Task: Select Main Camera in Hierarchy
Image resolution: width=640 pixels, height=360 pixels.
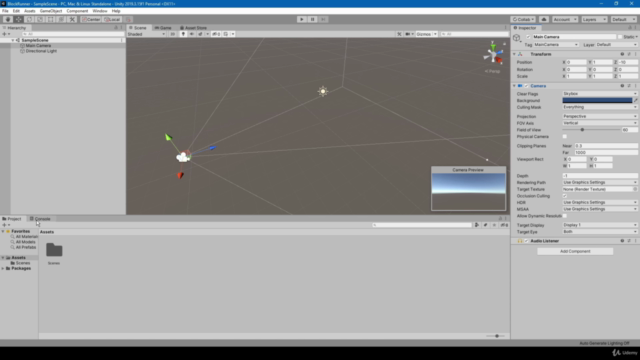Action: pos(38,46)
